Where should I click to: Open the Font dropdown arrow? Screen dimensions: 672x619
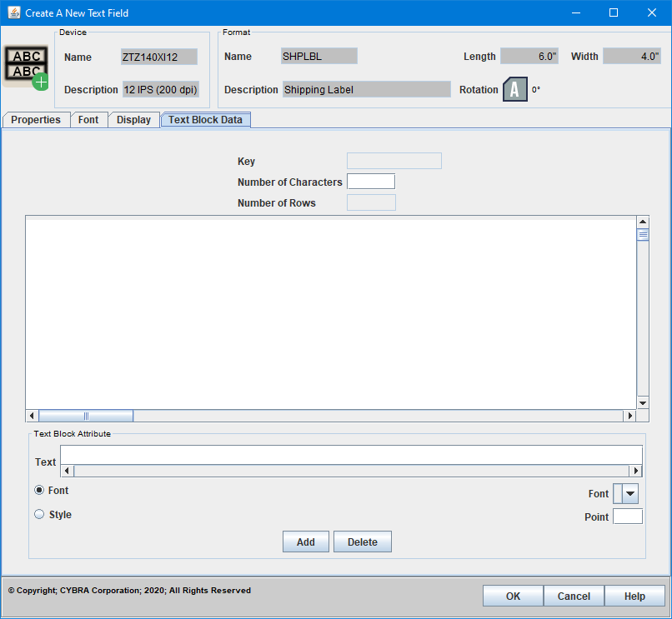(x=630, y=494)
